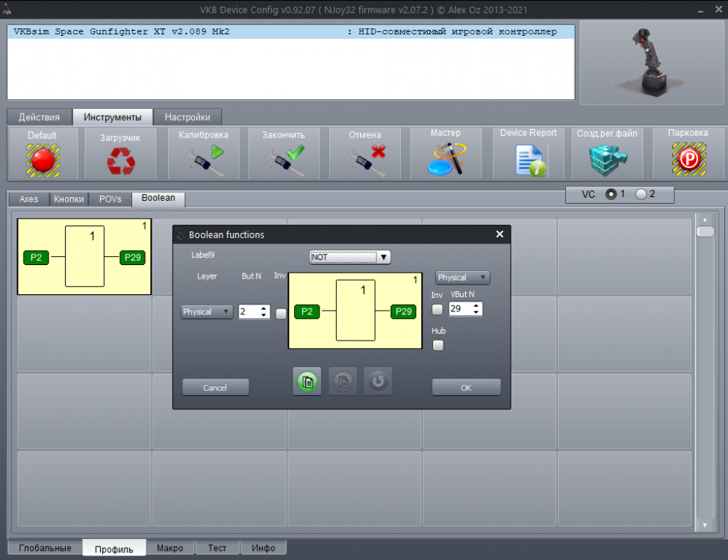Viewport: 728px width, 560px height.
Task: Switch to the Кнопки tab
Action: coord(69,199)
